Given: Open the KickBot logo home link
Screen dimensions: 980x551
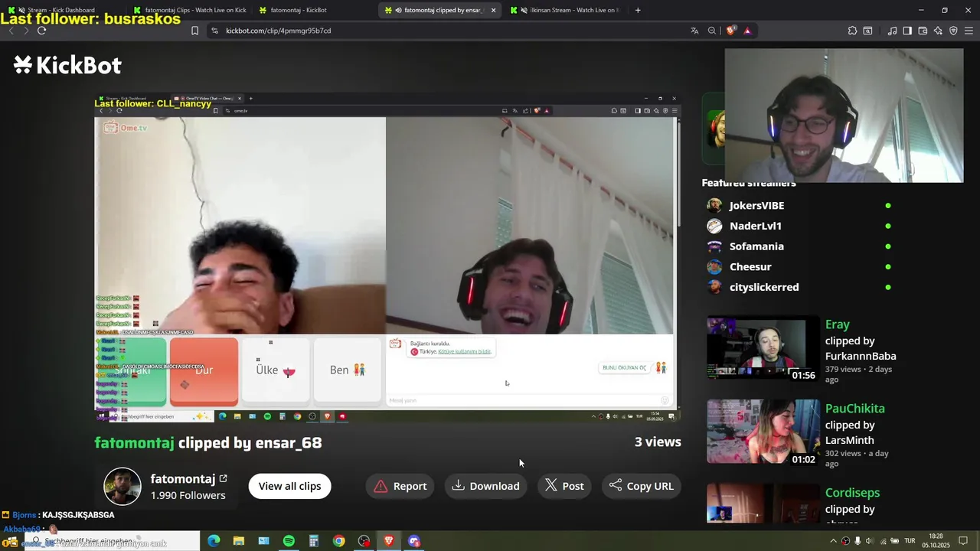Looking at the screenshot, I should coord(67,66).
